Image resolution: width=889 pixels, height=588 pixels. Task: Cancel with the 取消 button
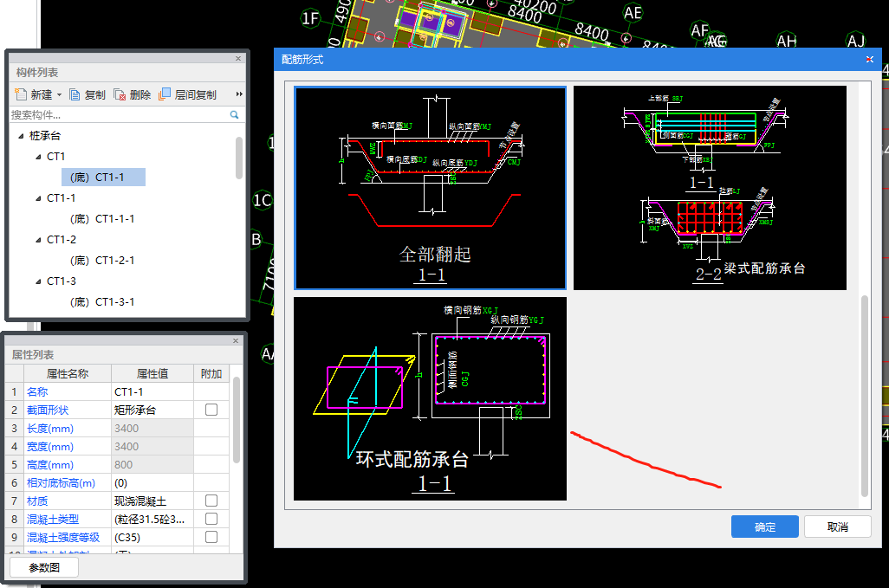837,527
